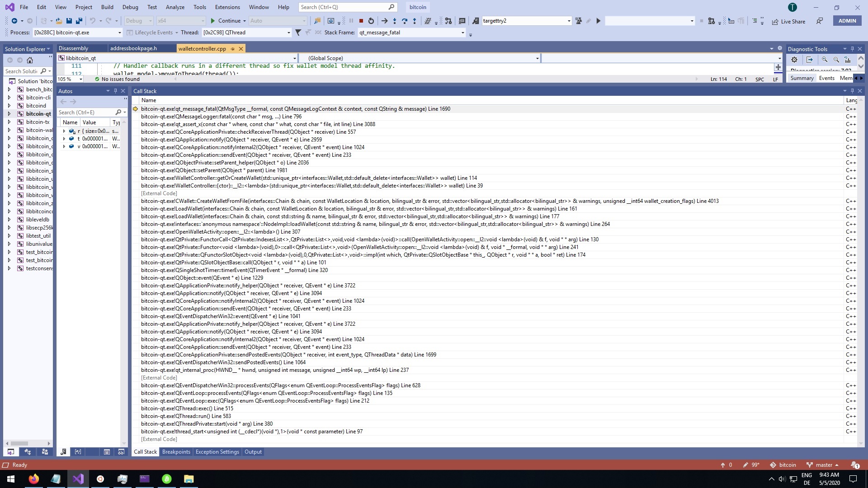Open the Stack Frame dropdown qt_message_fatal
This screenshot has width=868, height=488.
pos(462,33)
